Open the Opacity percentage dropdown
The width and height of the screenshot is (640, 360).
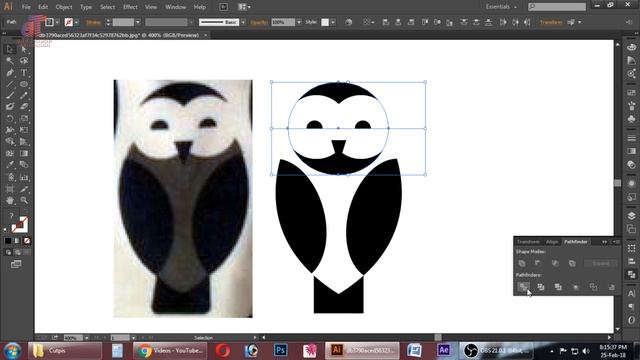pyautogui.click(x=299, y=22)
